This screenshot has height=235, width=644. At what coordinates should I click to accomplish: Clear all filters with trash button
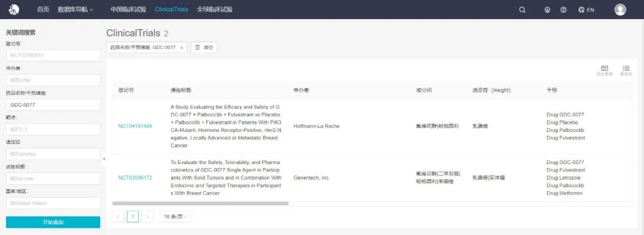204,48
